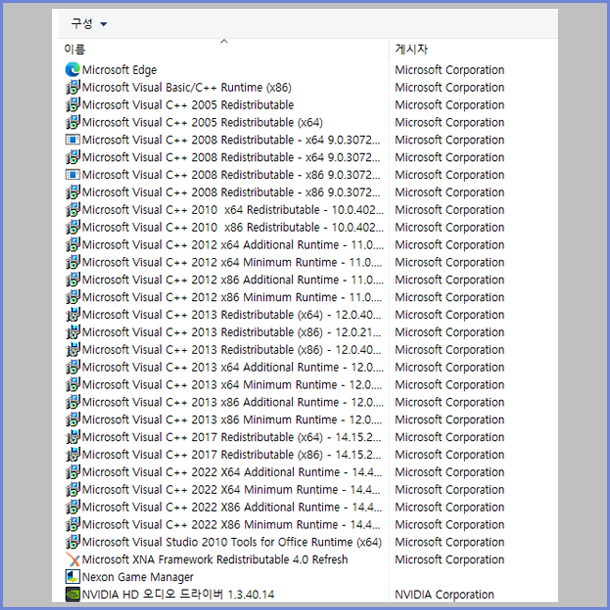Click "Microsoft Corporation" publisher in Visual Studio 2010 Tools row
This screenshot has height=610, width=610.
point(449,542)
